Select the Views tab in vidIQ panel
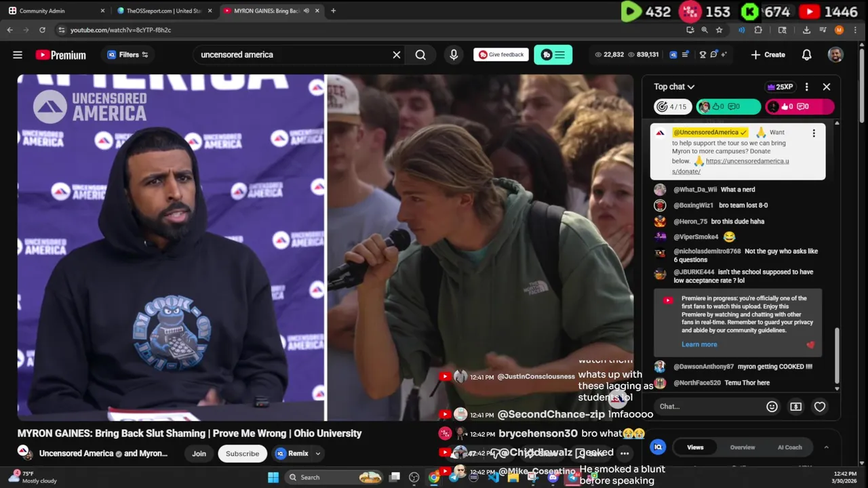 (x=695, y=447)
